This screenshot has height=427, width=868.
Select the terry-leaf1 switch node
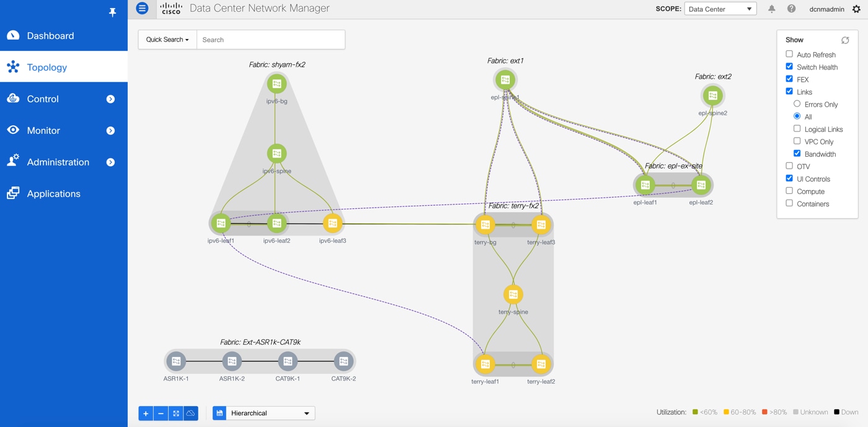(485, 364)
